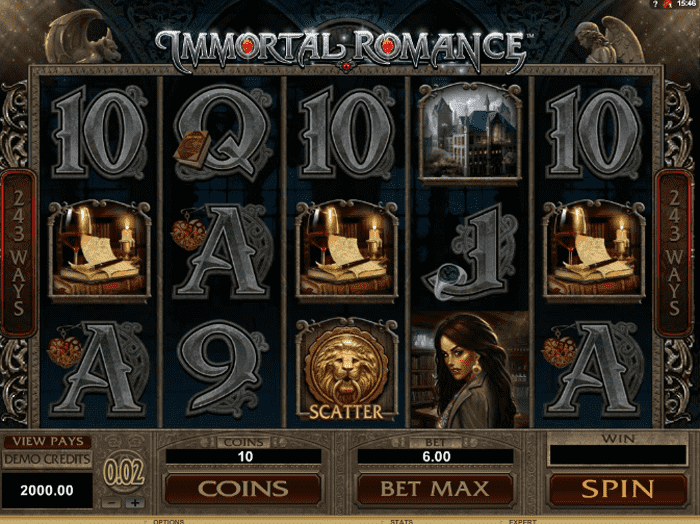
Task: Toggle the muted sound icon
Action: pos(668,4)
